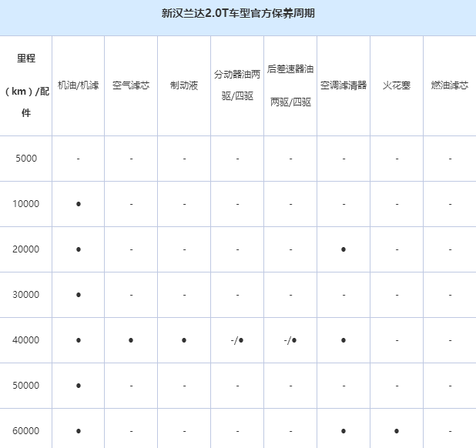
Task: Click the 火花塞 dot in 60000 row
Action: (397, 431)
